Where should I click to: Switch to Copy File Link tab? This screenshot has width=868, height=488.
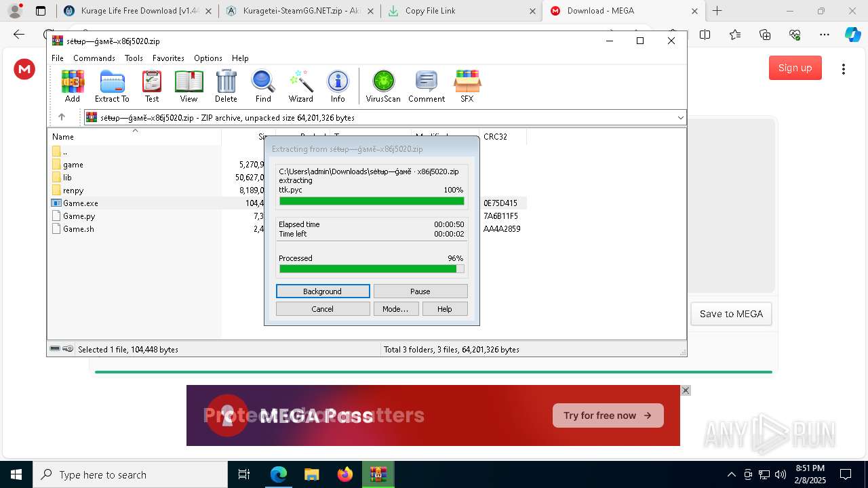461,11
